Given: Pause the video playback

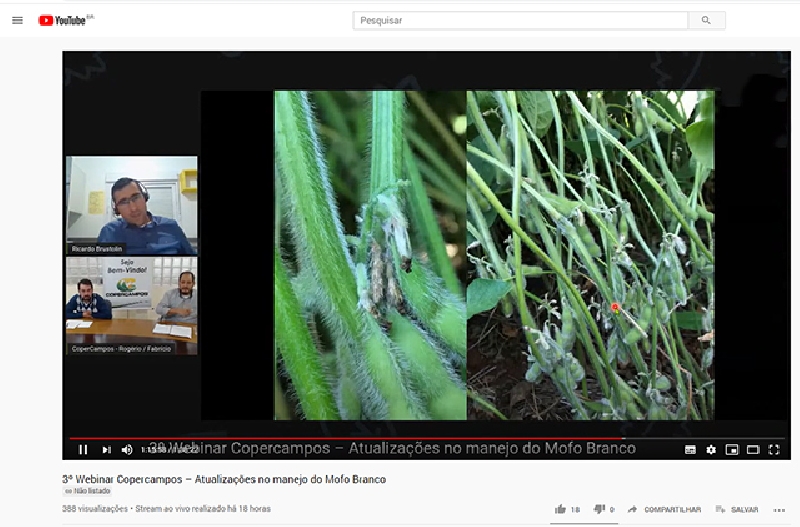Looking at the screenshot, I should coord(83,449).
